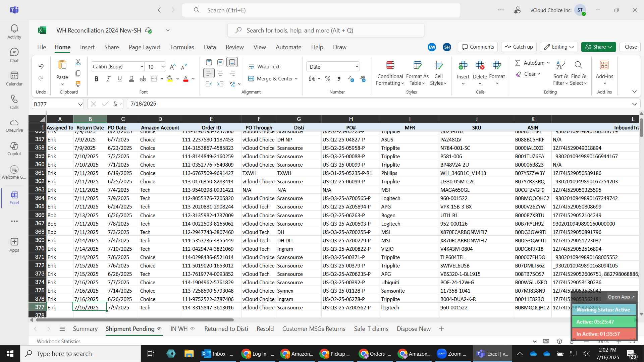
Task: Click the green Share button
Action: (598, 47)
